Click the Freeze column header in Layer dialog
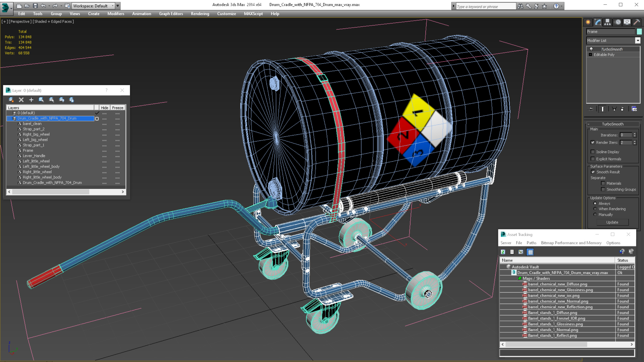The height and width of the screenshot is (362, 644). click(117, 108)
